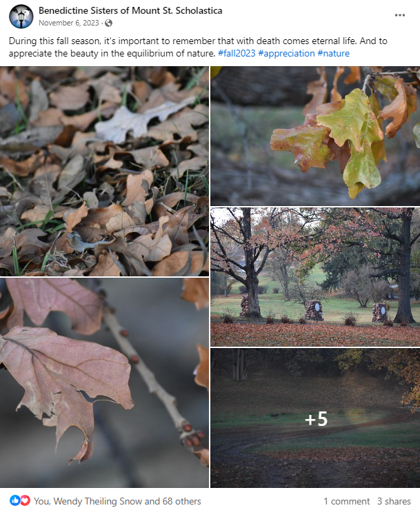The height and width of the screenshot is (510, 420).
Task: Open the Benedictine Sisters of Mount St. Scholastica page
Action: coord(130,11)
